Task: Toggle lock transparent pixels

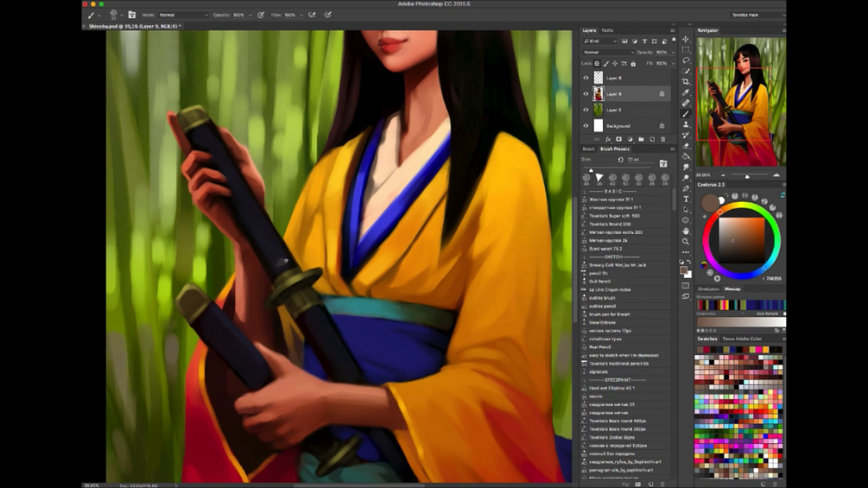Action: point(597,64)
